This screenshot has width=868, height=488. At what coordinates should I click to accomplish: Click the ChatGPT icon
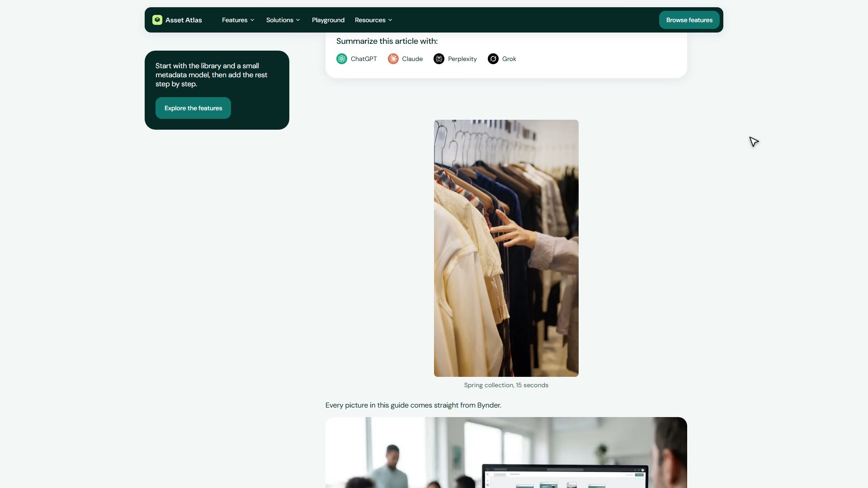point(342,59)
